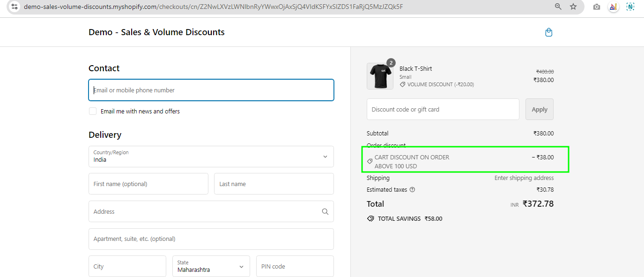Image resolution: width=644 pixels, height=277 pixels.
Task: Click the Demo - Sales & Volume Discounts title
Action: [x=156, y=32]
